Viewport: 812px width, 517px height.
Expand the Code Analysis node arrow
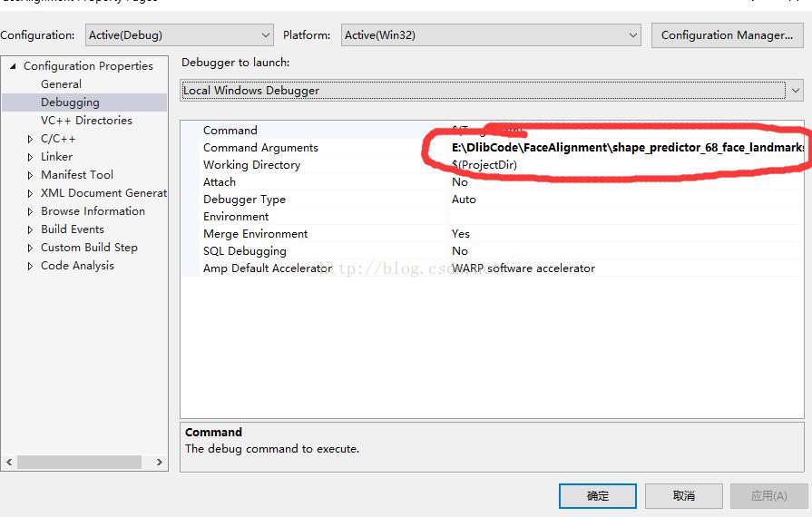(x=30, y=266)
